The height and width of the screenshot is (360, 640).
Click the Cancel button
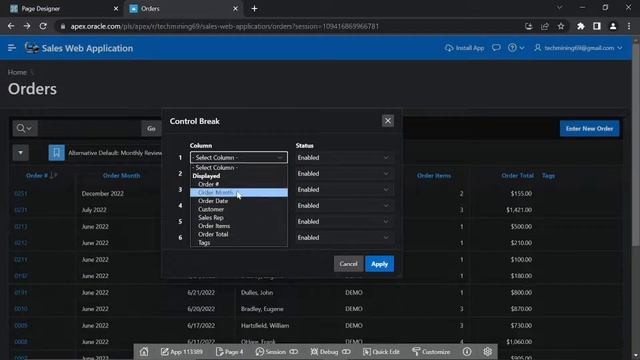[348, 264]
